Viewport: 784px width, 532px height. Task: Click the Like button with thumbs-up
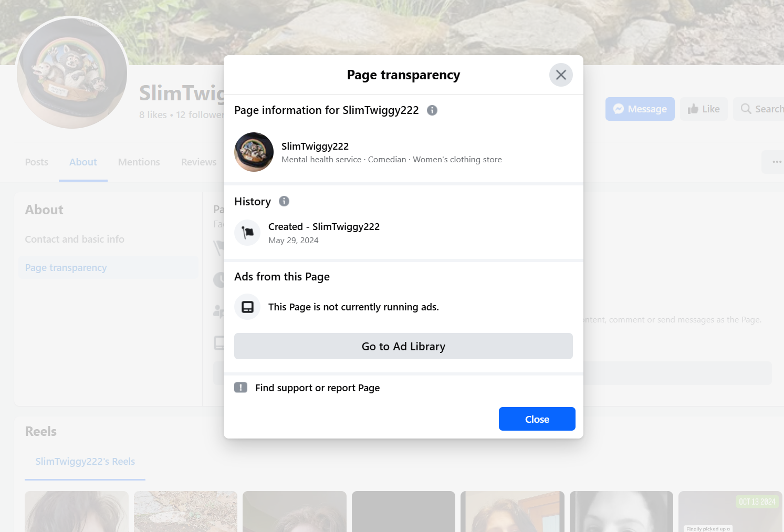point(704,109)
